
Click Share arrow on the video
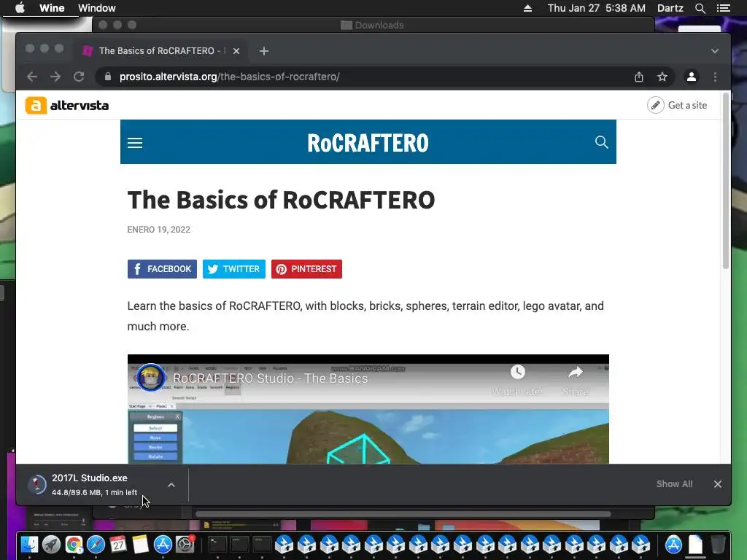(576, 380)
